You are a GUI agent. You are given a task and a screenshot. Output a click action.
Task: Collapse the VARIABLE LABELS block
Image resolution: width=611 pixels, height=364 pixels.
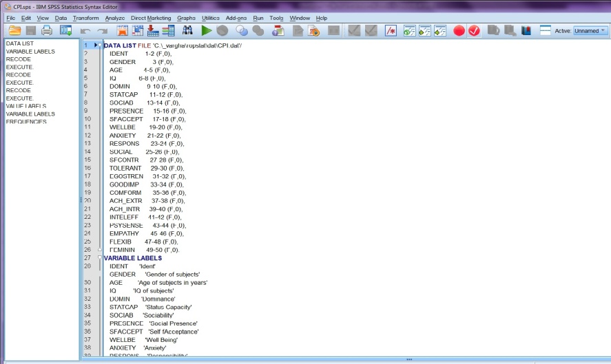pos(100,258)
